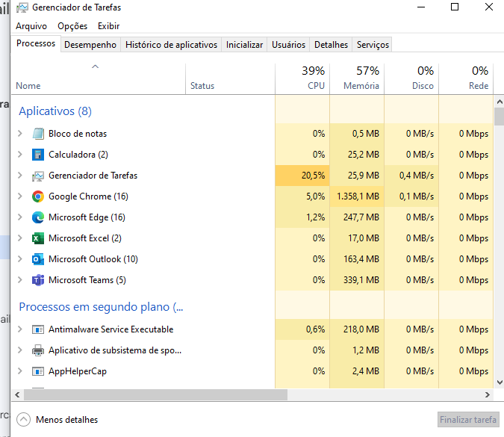The height and width of the screenshot is (437, 504).
Task: Click the Microsoft Outlook icon
Action: [x=38, y=259]
